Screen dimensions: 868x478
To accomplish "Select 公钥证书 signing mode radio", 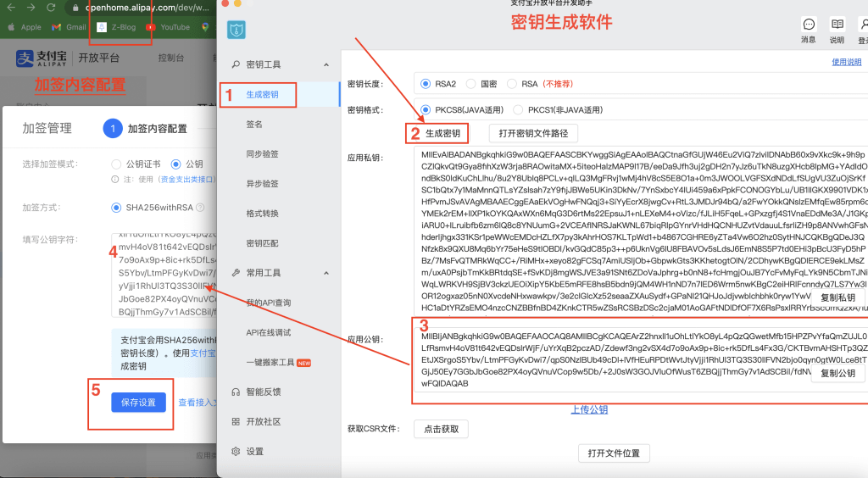I will 117,164.
